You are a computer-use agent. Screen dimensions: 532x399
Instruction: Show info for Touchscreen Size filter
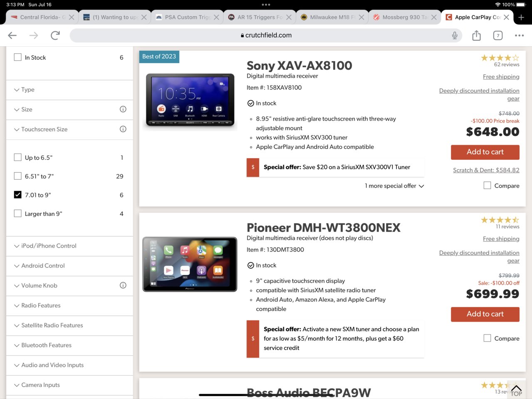[123, 129]
